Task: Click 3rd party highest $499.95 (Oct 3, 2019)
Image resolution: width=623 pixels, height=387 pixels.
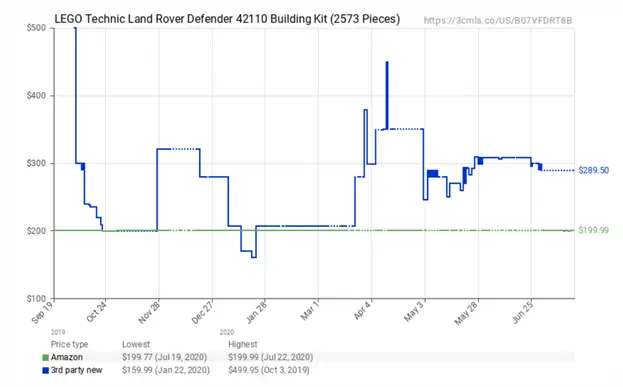Action: (269, 370)
